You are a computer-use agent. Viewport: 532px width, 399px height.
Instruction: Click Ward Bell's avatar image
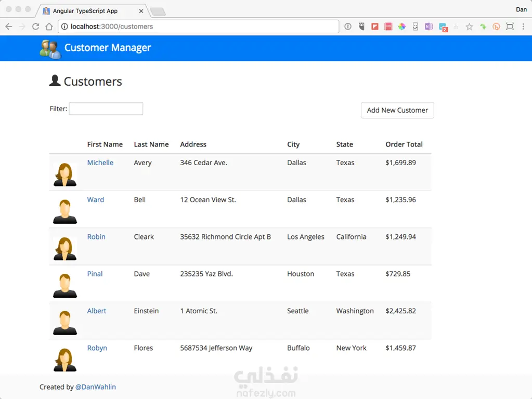65,211
